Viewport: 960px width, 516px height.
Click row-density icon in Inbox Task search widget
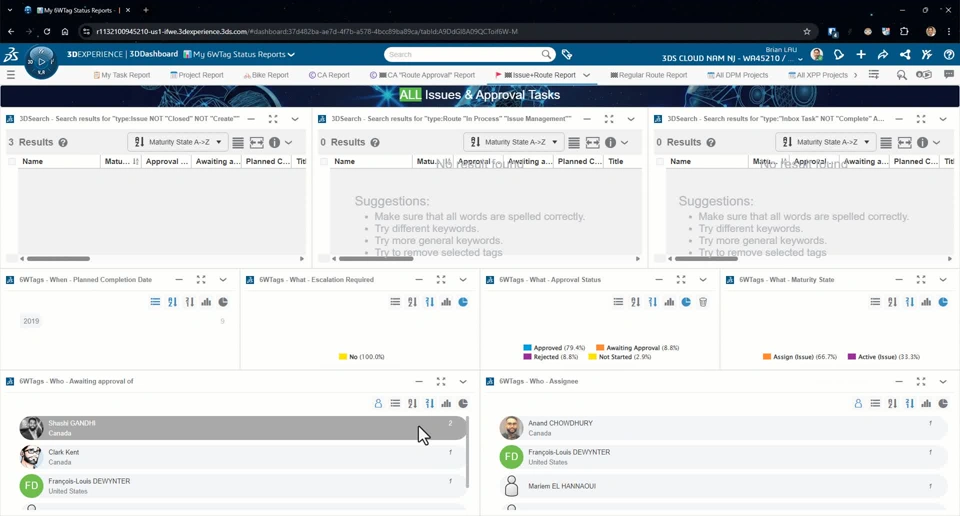886,142
